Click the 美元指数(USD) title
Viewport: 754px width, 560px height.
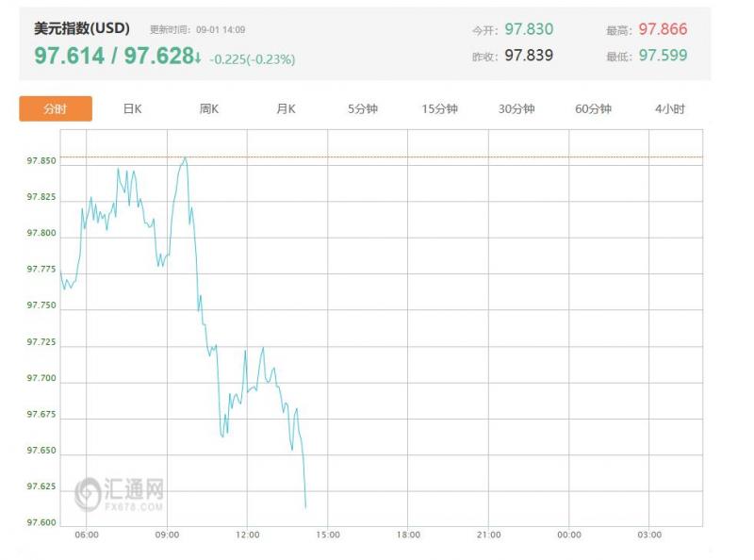82,28
